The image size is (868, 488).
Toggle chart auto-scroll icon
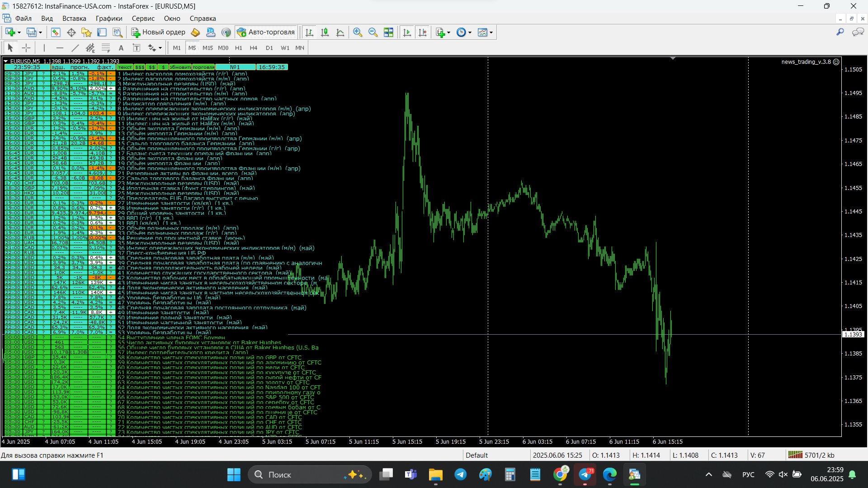[407, 32]
